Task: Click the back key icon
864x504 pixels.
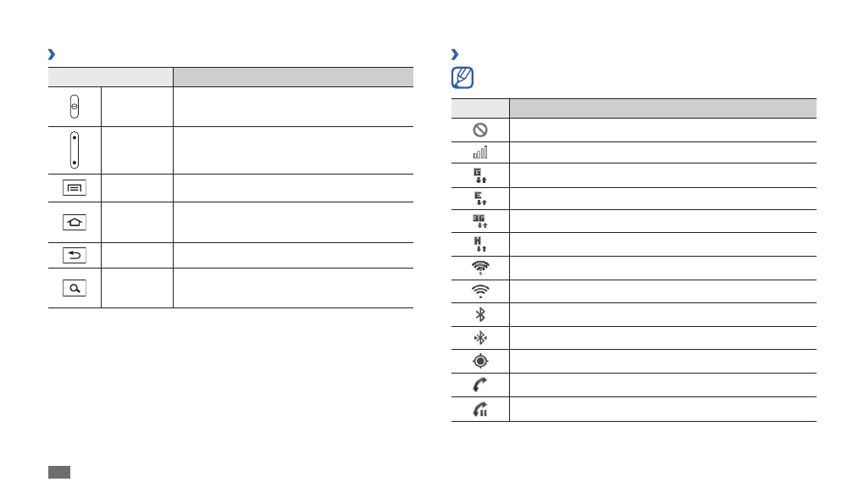Action: [x=75, y=255]
